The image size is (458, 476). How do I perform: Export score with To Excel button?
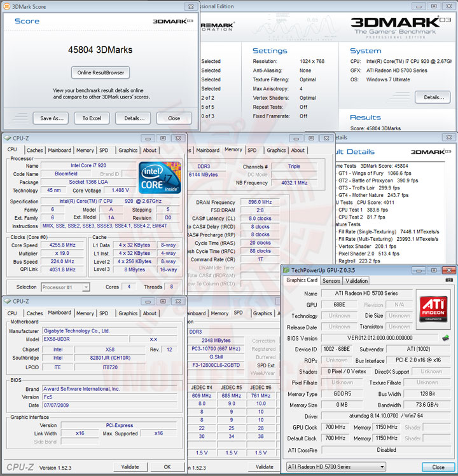tap(92, 118)
